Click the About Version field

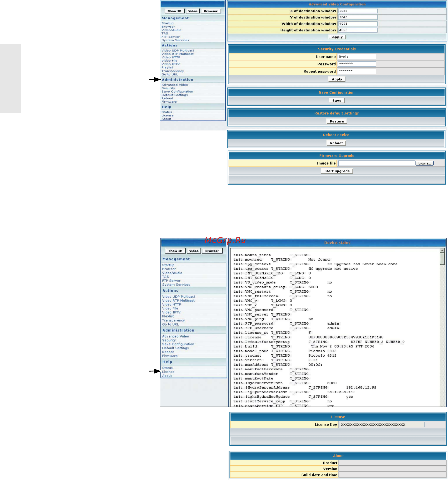[392, 469]
